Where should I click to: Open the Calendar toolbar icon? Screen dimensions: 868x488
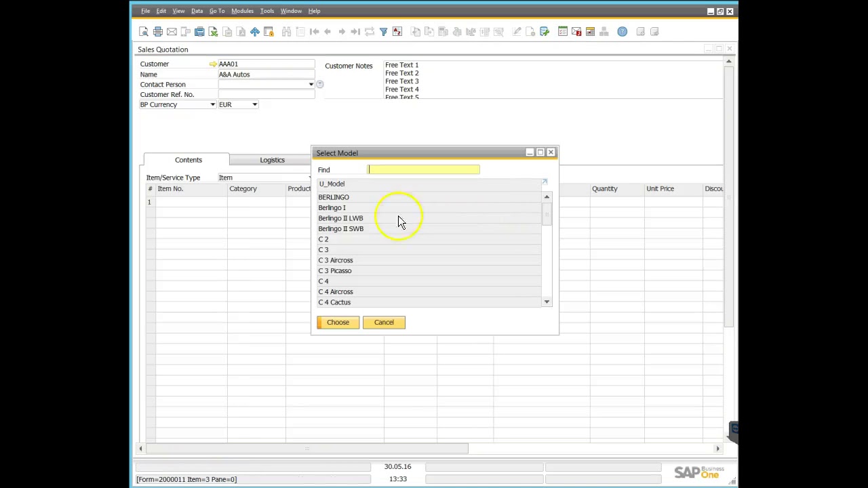point(590,32)
